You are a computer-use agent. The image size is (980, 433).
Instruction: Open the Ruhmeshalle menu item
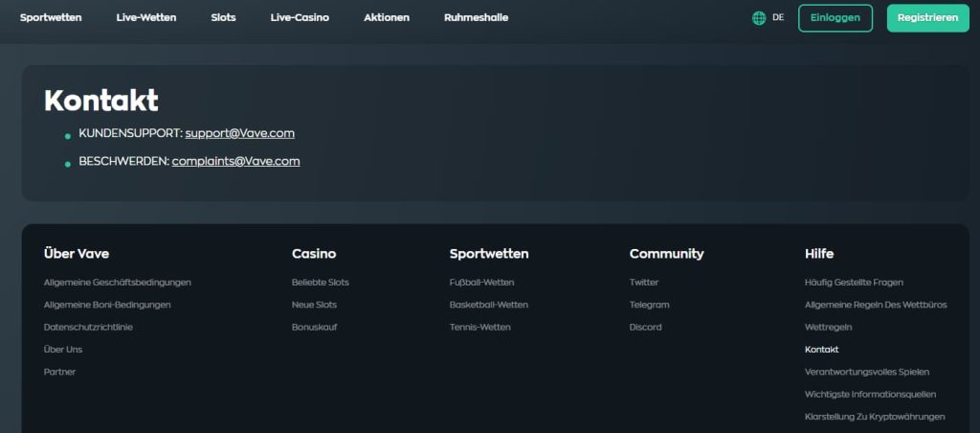(476, 18)
